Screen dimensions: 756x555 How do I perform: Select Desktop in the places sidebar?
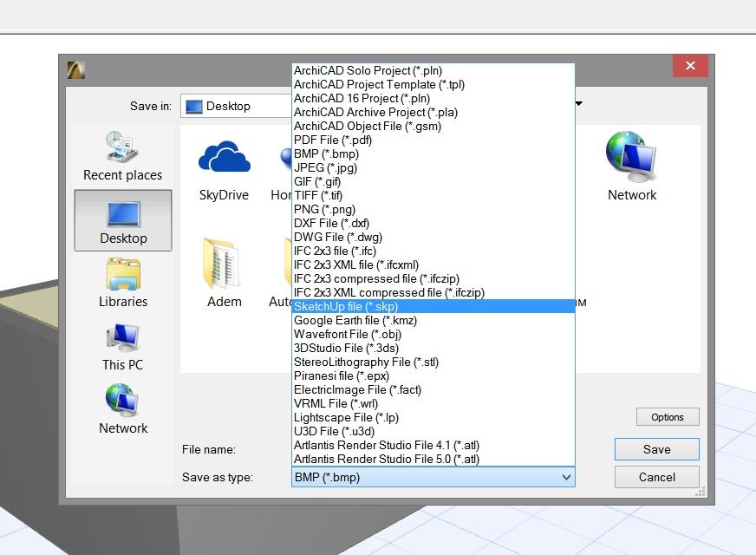click(x=123, y=220)
